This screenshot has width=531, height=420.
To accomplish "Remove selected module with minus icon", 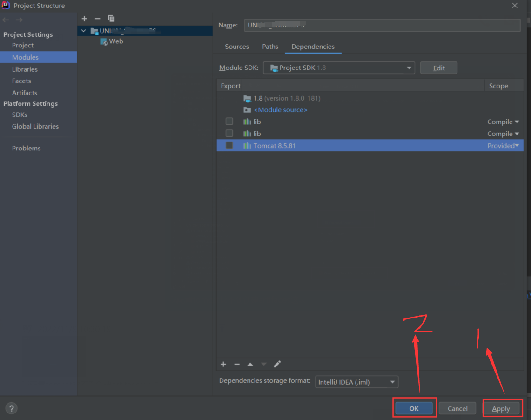I will pos(98,19).
